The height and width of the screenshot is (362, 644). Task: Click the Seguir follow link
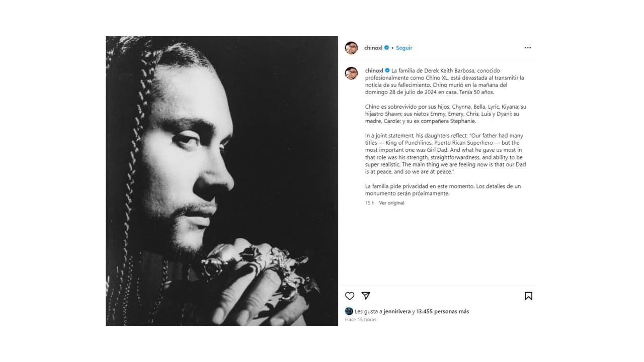[x=404, y=48]
